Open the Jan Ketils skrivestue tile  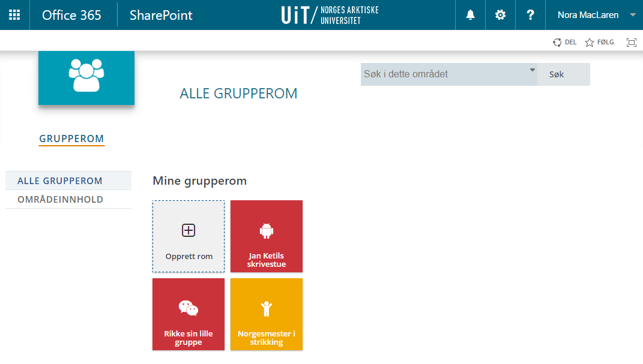[267, 236]
